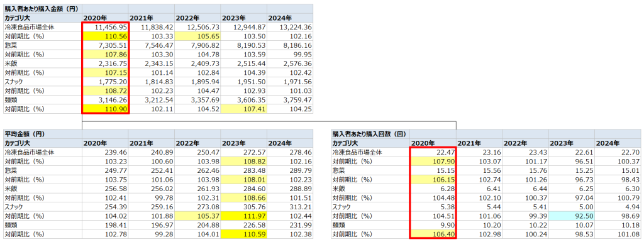
Task: Select 13,224.36 in the 2024年 column
Action: (290, 27)
